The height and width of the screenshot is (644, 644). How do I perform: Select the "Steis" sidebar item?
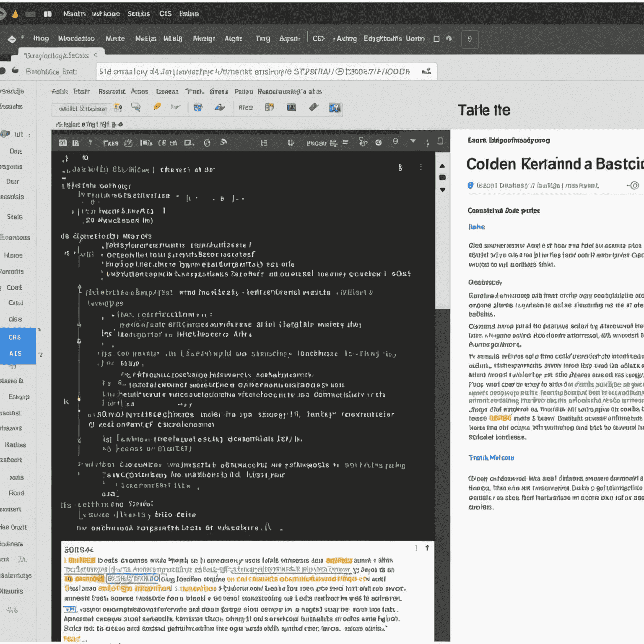click(15, 217)
